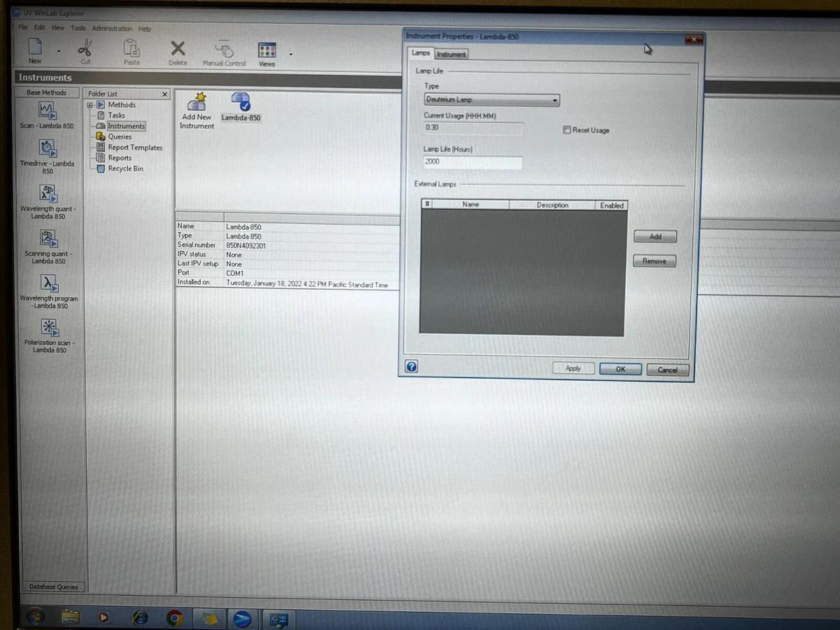Open File Explorer from the taskbar
This screenshot has height=630, width=840.
pos(70,617)
